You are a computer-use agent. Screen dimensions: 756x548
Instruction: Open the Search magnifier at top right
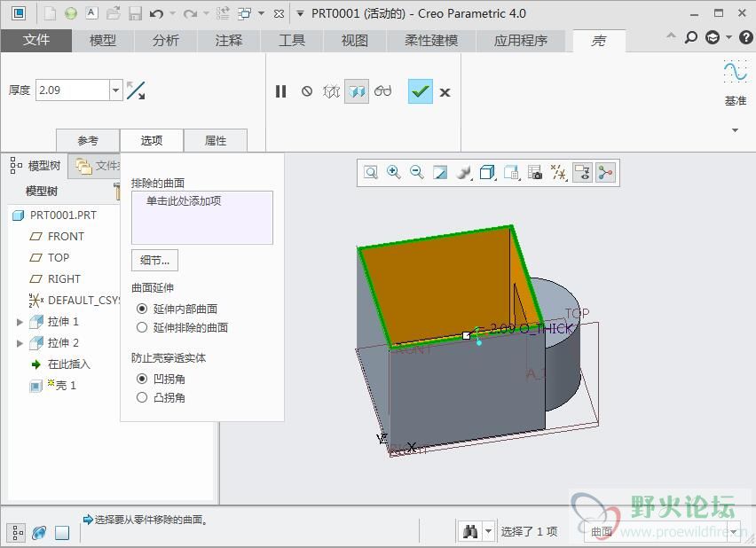tap(691, 37)
